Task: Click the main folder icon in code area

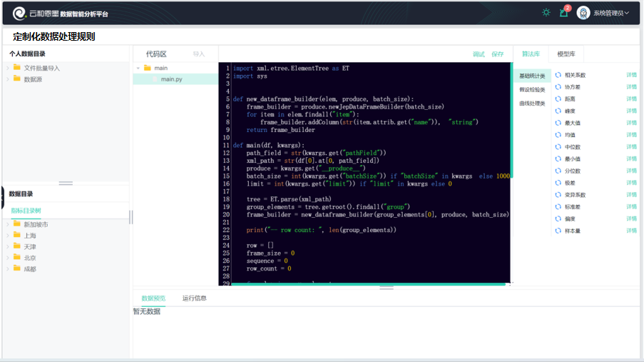Action: (148, 68)
